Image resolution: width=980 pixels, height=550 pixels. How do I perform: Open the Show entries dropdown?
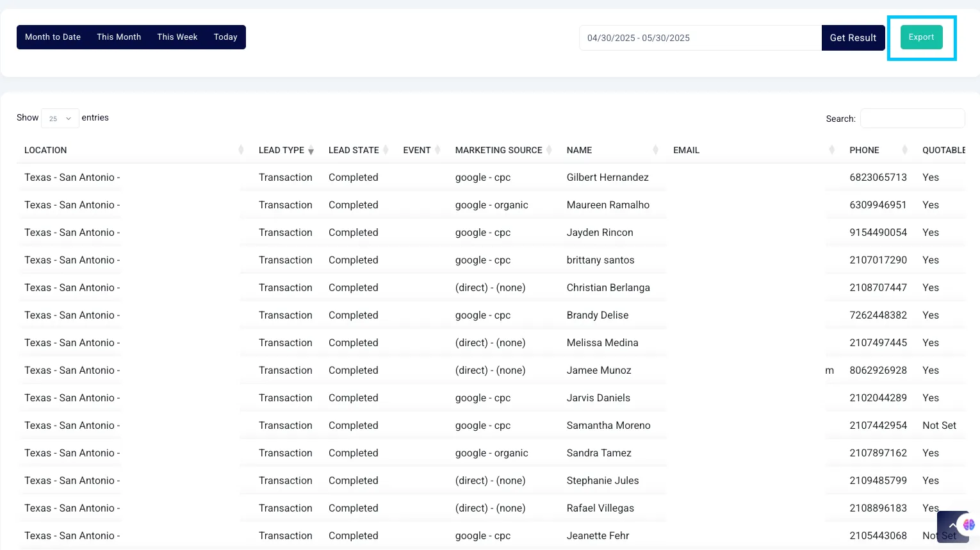[x=60, y=118]
